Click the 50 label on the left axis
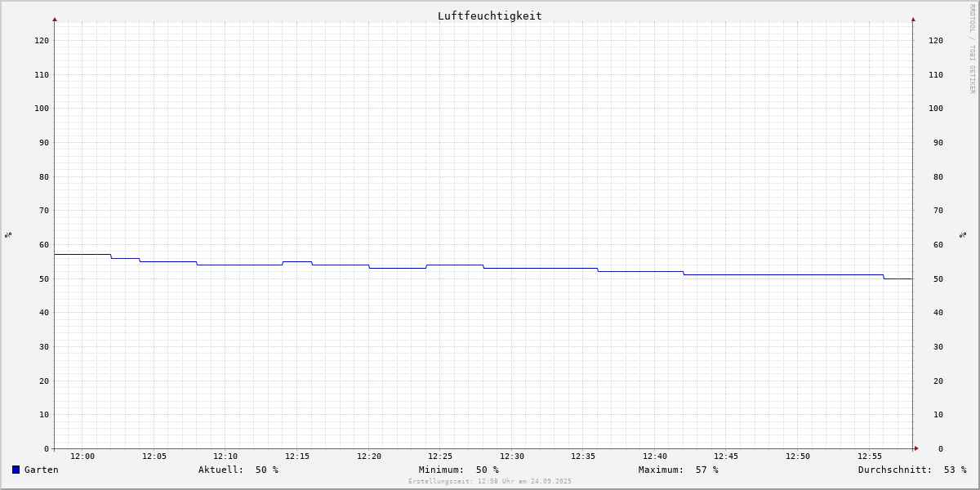The height and width of the screenshot is (490, 980). (x=44, y=278)
